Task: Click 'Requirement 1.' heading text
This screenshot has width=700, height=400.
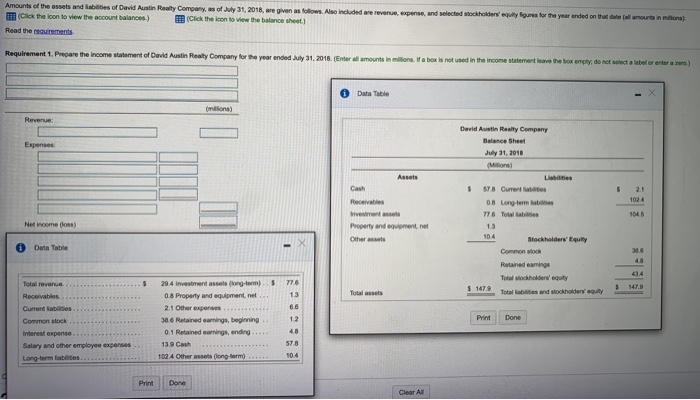Action: [x=29, y=54]
